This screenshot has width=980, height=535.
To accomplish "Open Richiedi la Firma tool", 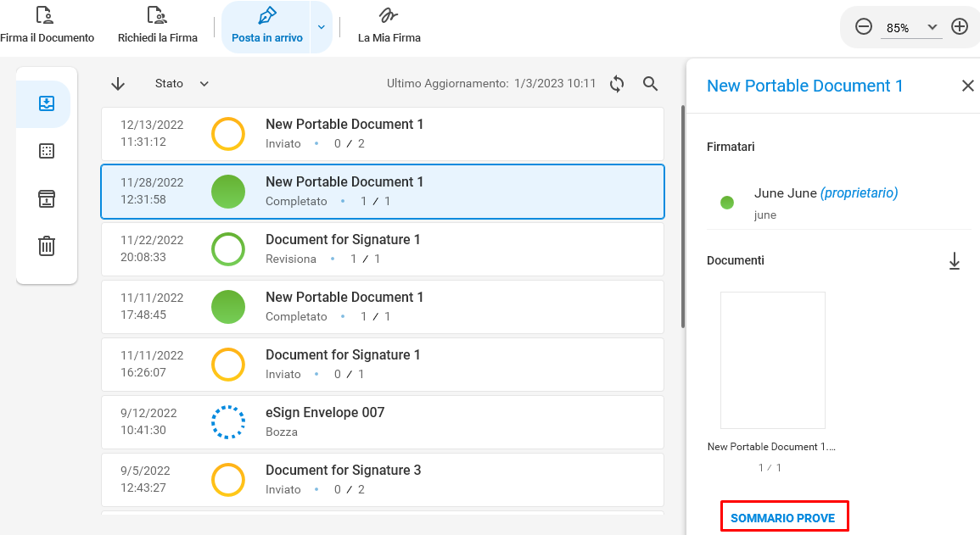I will click(x=158, y=26).
